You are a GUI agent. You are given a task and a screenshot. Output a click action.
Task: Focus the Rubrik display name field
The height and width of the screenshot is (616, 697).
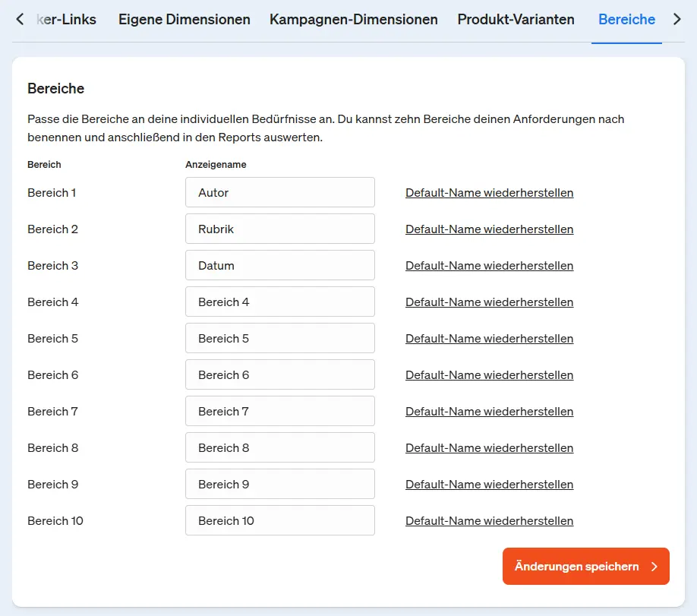click(x=279, y=229)
